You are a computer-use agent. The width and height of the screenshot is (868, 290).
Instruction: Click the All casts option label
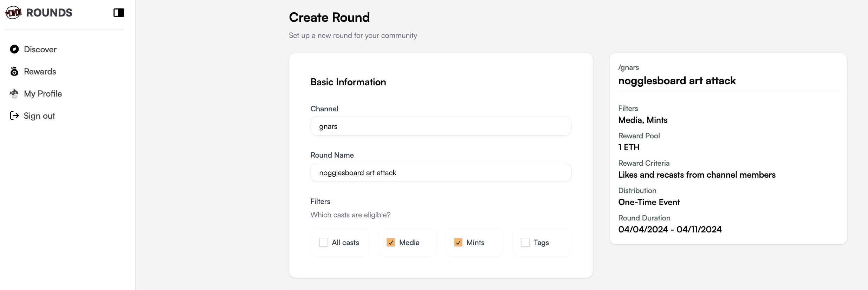(x=345, y=243)
